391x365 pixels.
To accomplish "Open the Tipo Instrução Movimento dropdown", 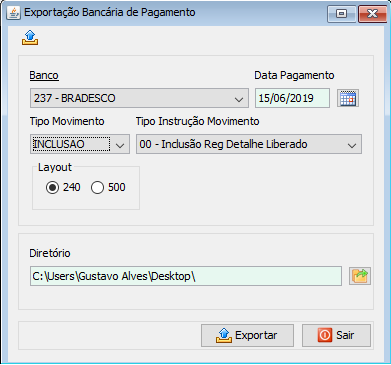I will click(x=249, y=144).
